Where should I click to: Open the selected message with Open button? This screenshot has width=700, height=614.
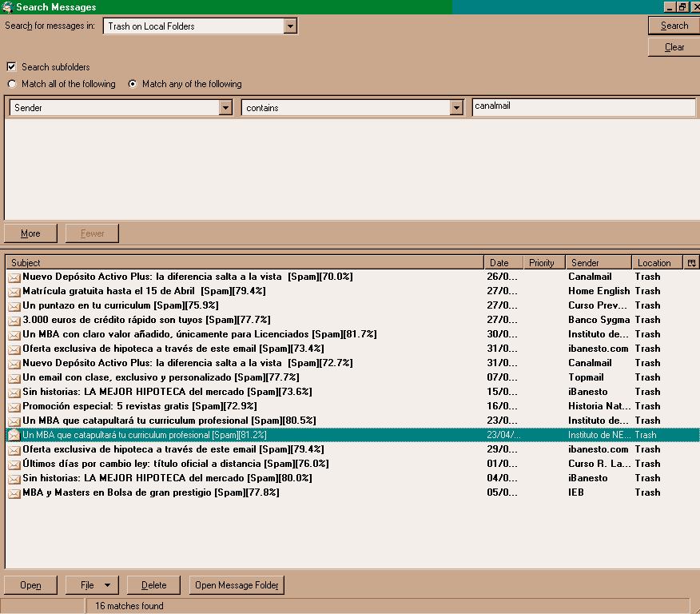pyautogui.click(x=31, y=585)
